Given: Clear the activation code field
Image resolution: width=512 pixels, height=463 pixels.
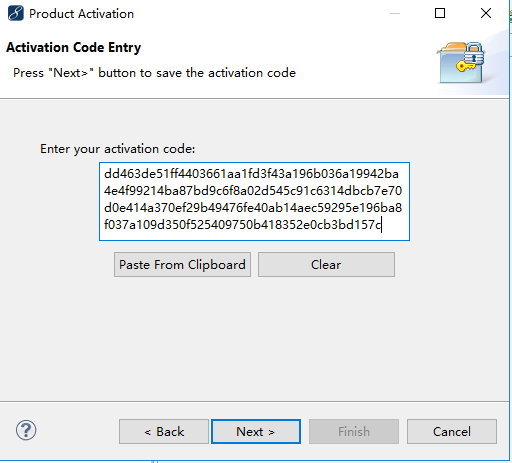Looking at the screenshot, I should 326,265.
